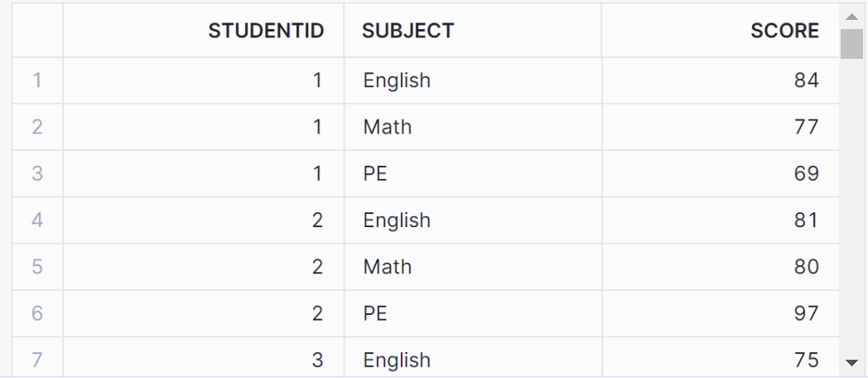Click the score cell showing 69

tap(805, 173)
